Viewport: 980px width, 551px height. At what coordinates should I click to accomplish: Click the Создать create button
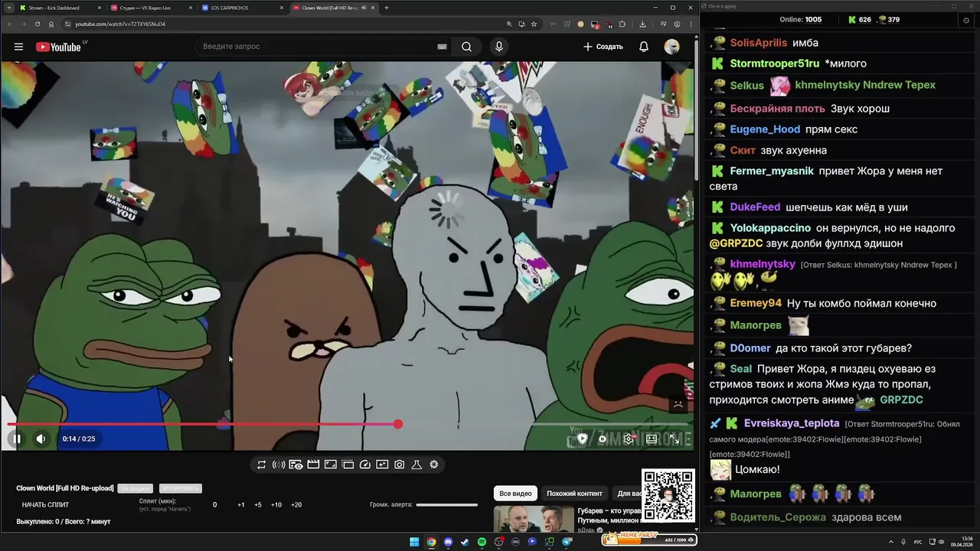pos(603,47)
